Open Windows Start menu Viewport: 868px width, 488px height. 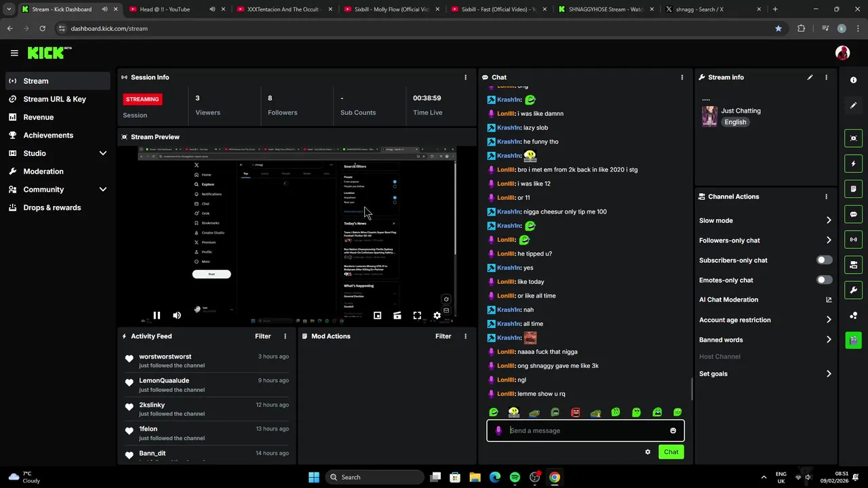[x=314, y=477]
